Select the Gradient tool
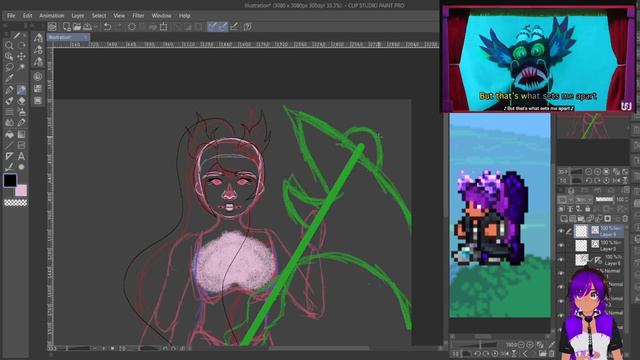Viewport: 640px width, 360px height. pyautogui.click(x=21, y=134)
